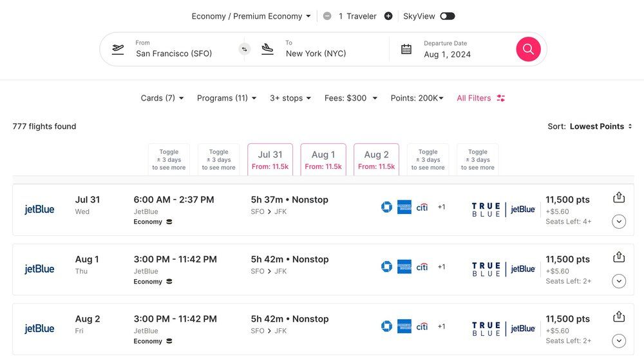Click Chase card icon on Jul 31 flight
Screen dimensions: 644x361
pyautogui.click(x=386, y=207)
